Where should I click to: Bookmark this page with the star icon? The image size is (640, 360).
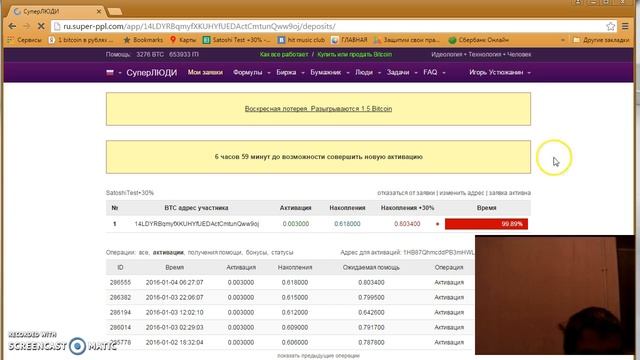click(610, 26)
